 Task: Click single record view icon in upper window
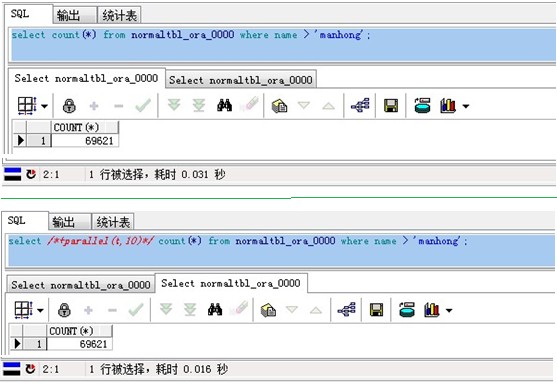point(280,106)
